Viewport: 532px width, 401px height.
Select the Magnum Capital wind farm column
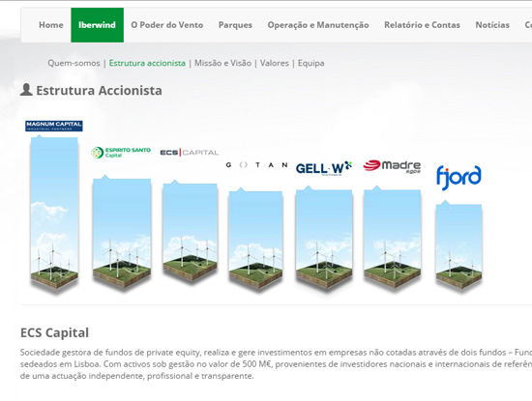click(54, 213)
